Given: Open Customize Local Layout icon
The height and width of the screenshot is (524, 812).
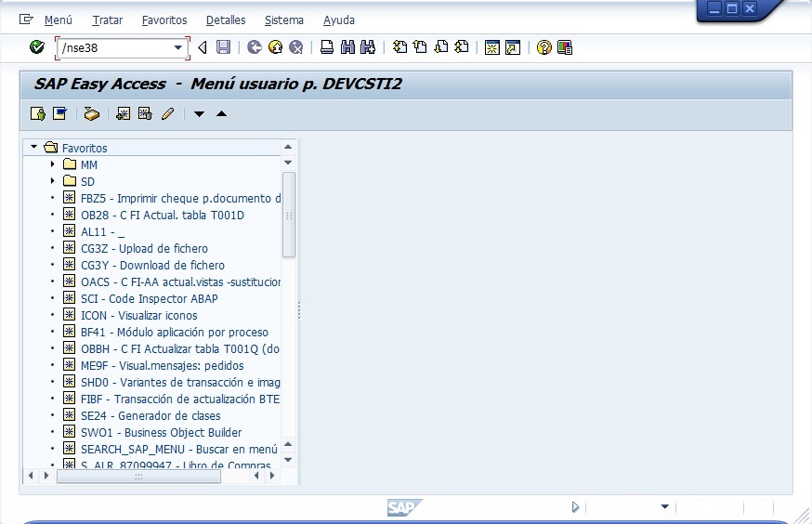Looking at the screenshot, I should coord(565,47).
